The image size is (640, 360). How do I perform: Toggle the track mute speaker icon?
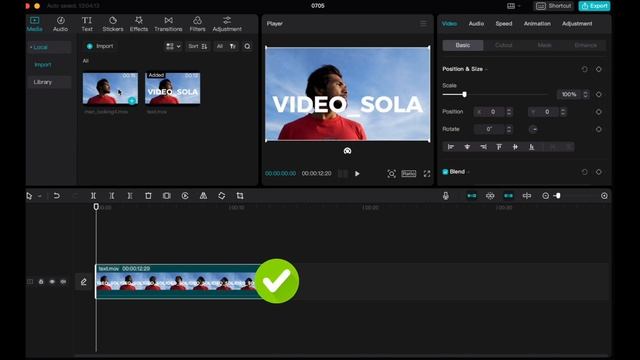coord(63,282)
